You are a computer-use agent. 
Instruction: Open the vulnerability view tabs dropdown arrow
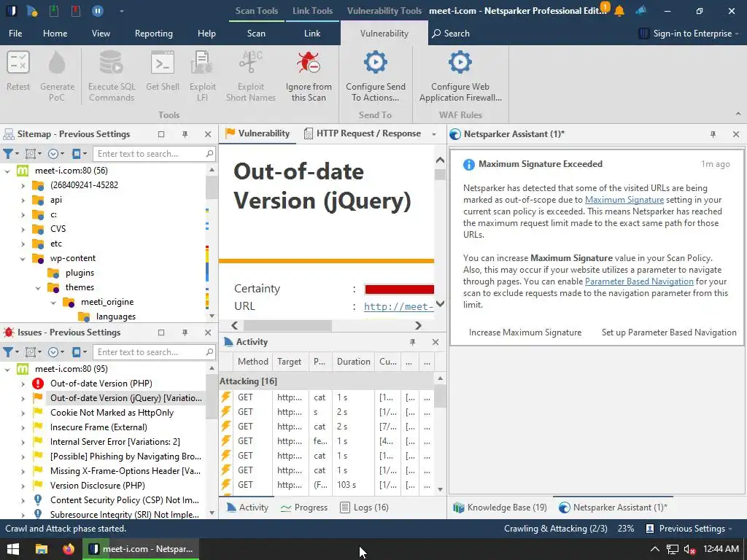pos(434,134)
